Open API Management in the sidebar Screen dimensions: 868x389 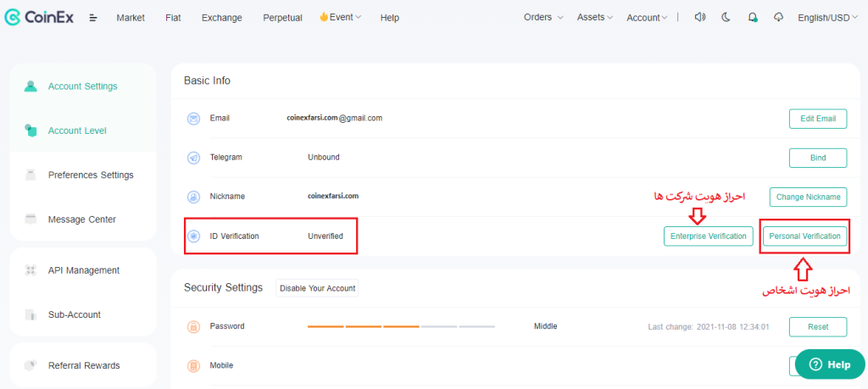83,270
